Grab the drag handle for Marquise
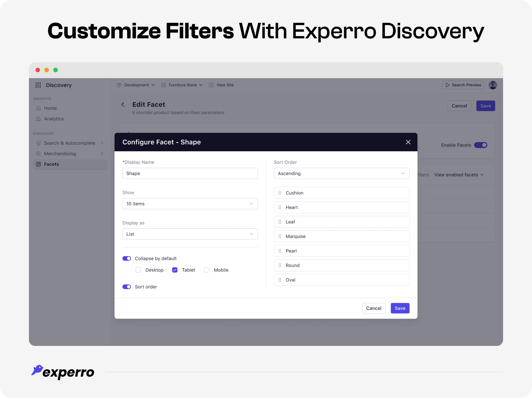Screen dimensions: 532x398 pyautogui.click(x=280, y=236)
